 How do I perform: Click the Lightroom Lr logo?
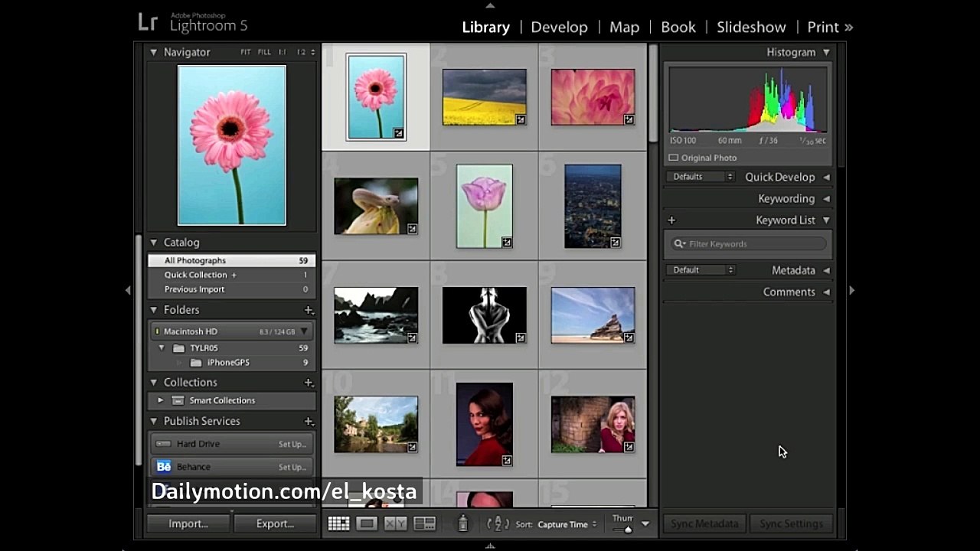tap(147, 22)
